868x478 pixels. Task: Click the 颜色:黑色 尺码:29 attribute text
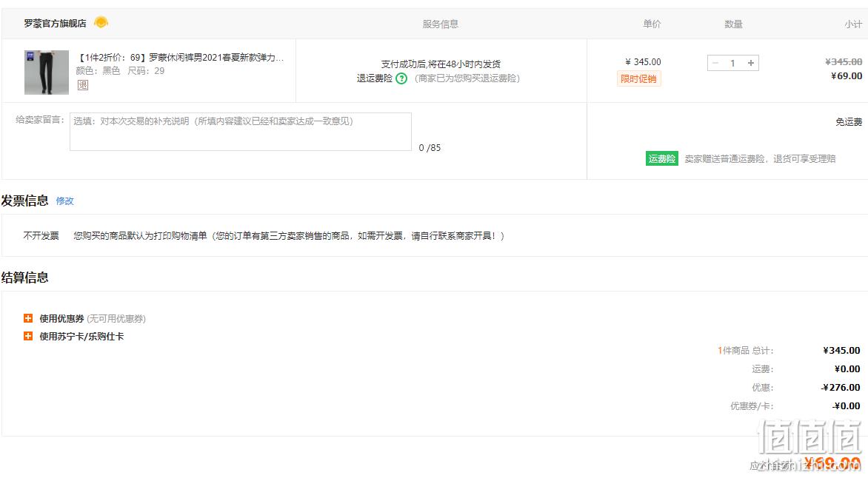(x=120, y=71)
